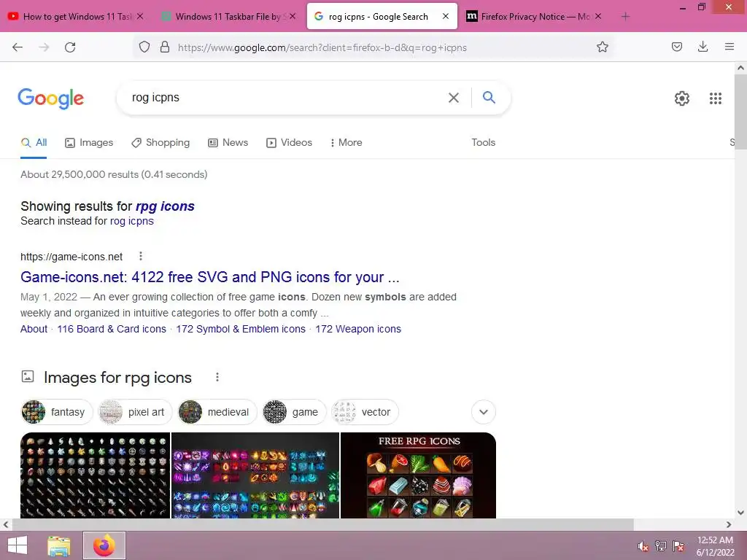The image size is (747, 560).
Task: Open Game-icons.net result title
Action: (x=209, y=276)
